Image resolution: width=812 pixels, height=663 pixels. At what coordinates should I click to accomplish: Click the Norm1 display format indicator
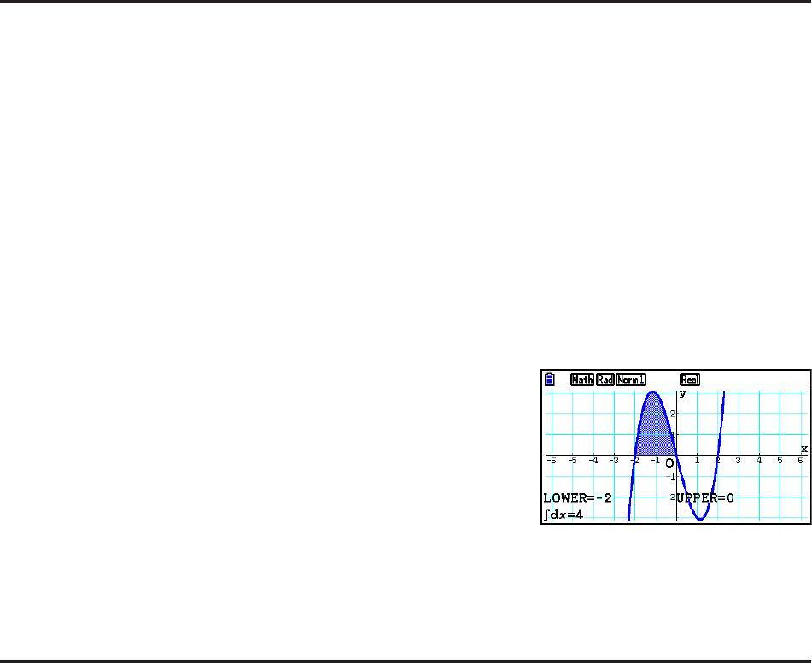[x=631, y=380]
